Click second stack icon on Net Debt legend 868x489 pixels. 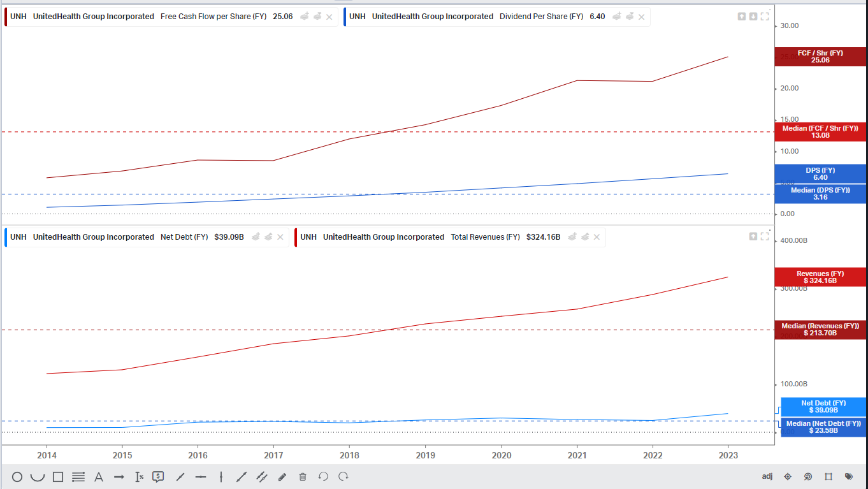click(x=268, y=237)
